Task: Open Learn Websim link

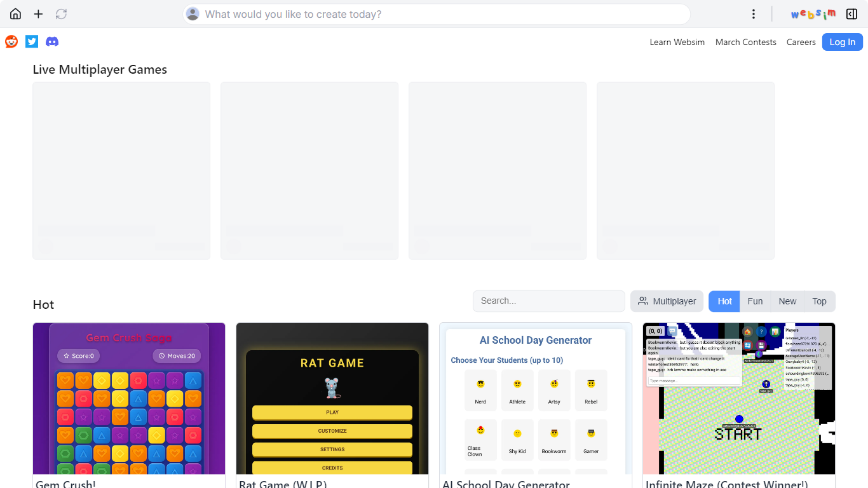Action: 677,42
